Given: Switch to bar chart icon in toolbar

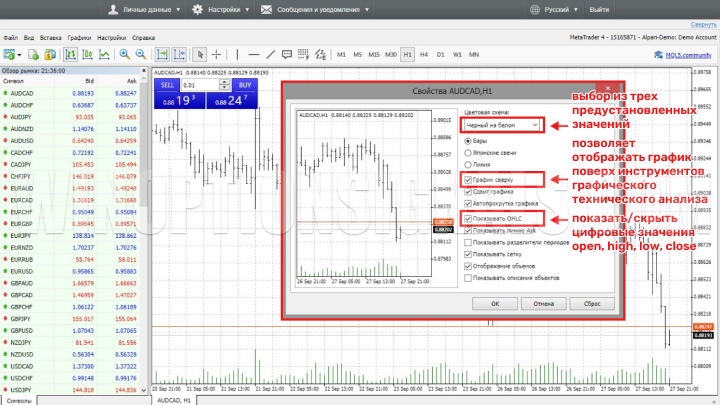Looking at the screenshot, I should 70,54.
